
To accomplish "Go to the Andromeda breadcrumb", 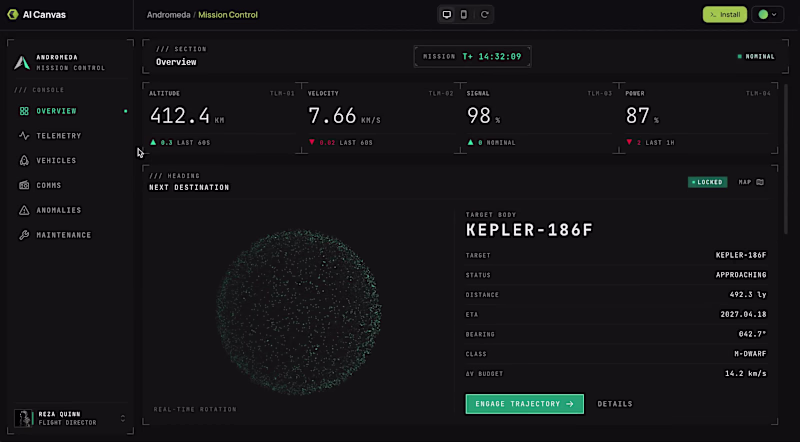I will (x=168, y=15).
